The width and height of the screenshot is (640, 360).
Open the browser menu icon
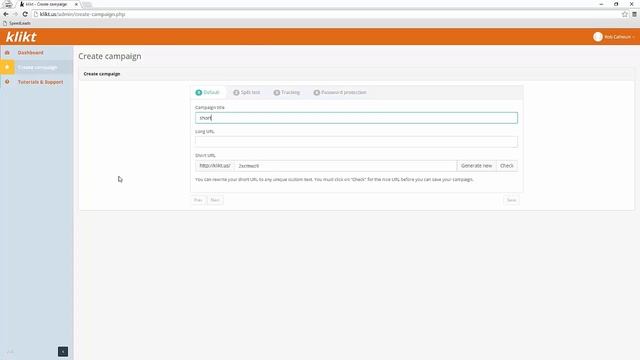(x=634, y=14)
